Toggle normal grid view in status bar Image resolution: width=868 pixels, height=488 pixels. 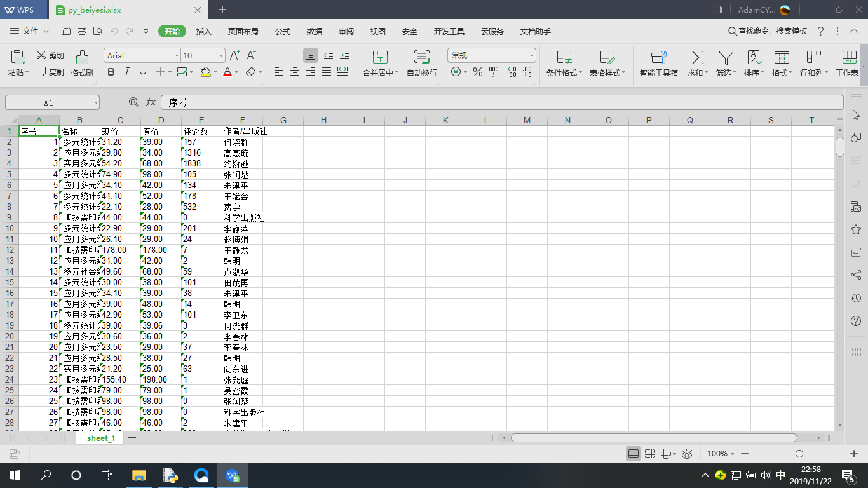[x=634, y=454]
